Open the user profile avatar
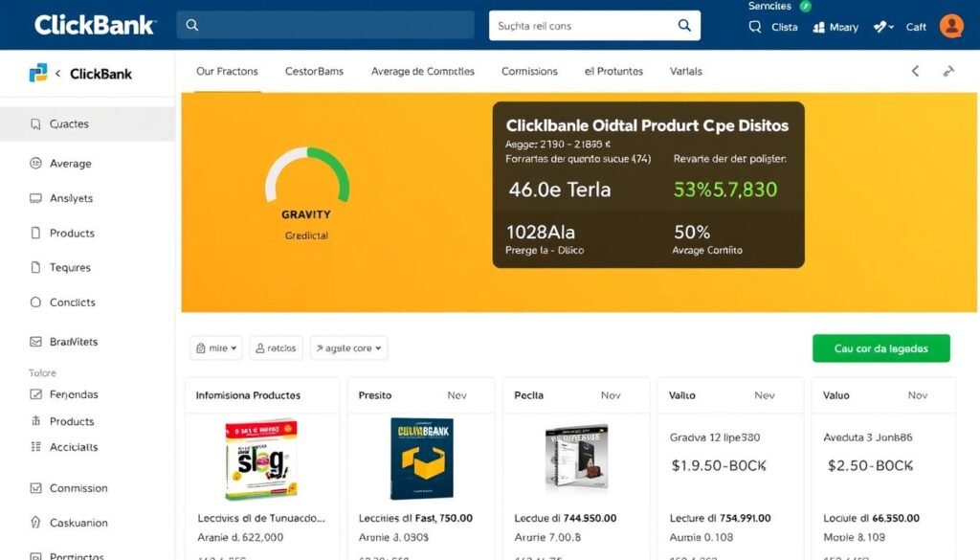The image size is (980, 560). click(951, 26)
